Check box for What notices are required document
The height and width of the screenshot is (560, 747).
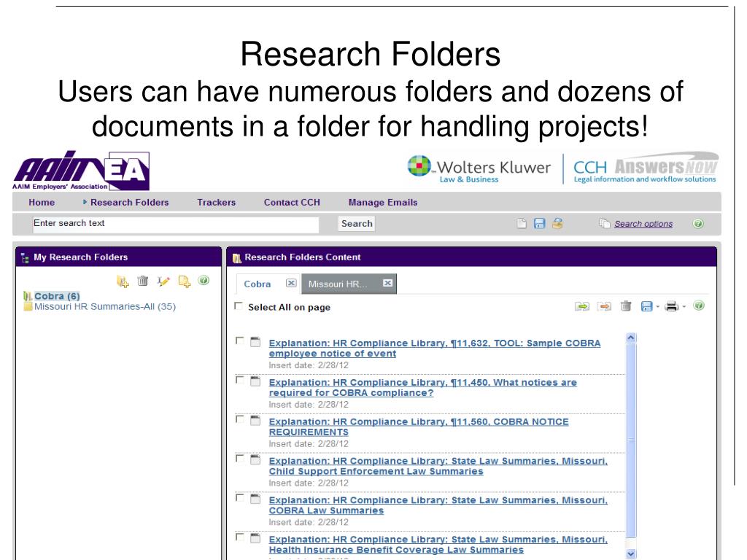[239, 380]
